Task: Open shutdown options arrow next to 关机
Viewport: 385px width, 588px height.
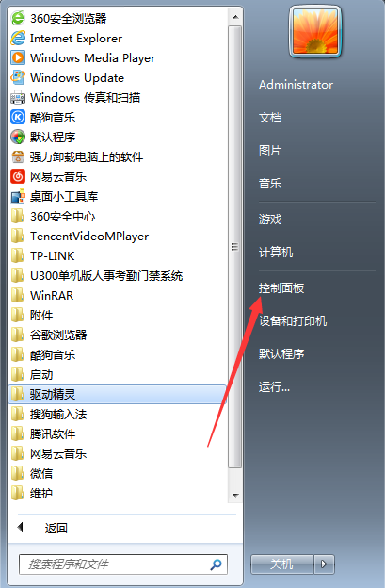Action: (325, 564)
